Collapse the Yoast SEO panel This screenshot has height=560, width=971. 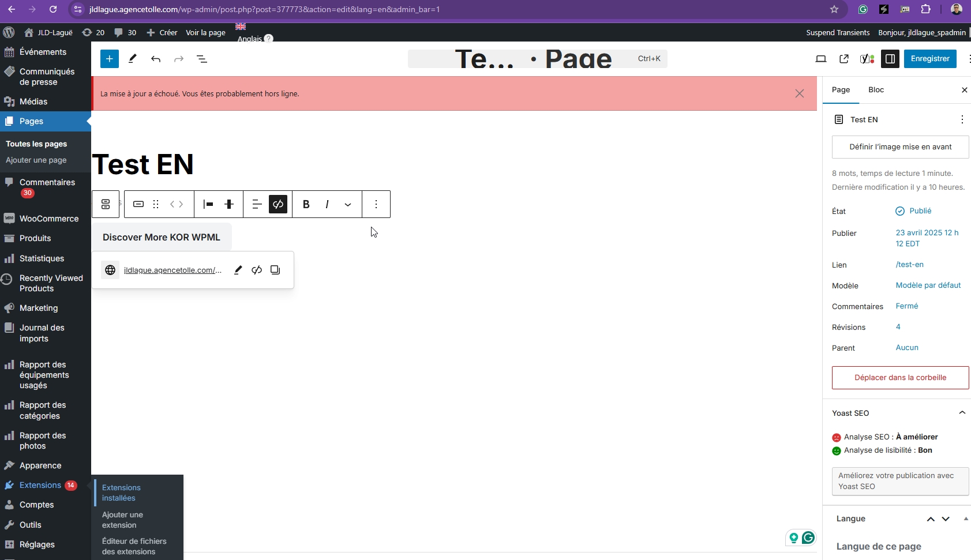(962, 413)
